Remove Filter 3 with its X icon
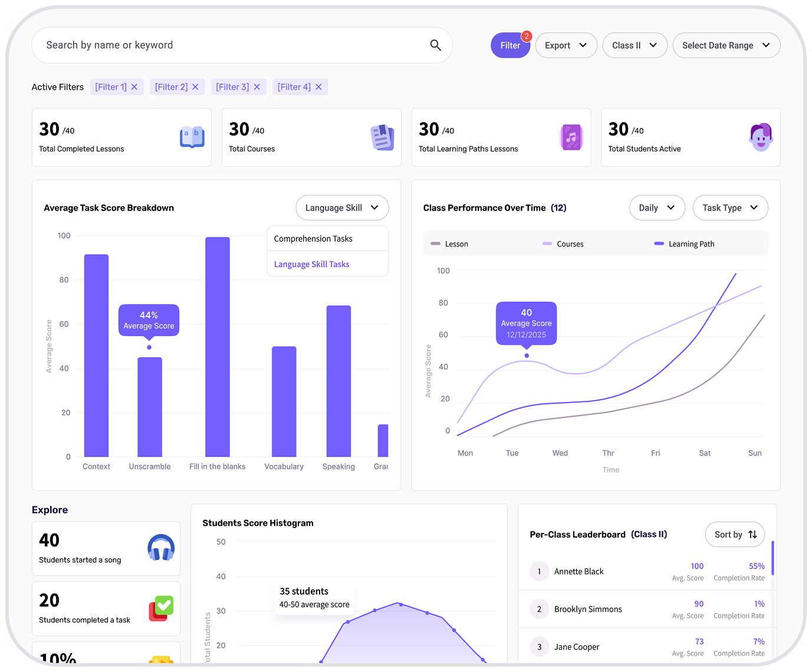 [257, 87]
